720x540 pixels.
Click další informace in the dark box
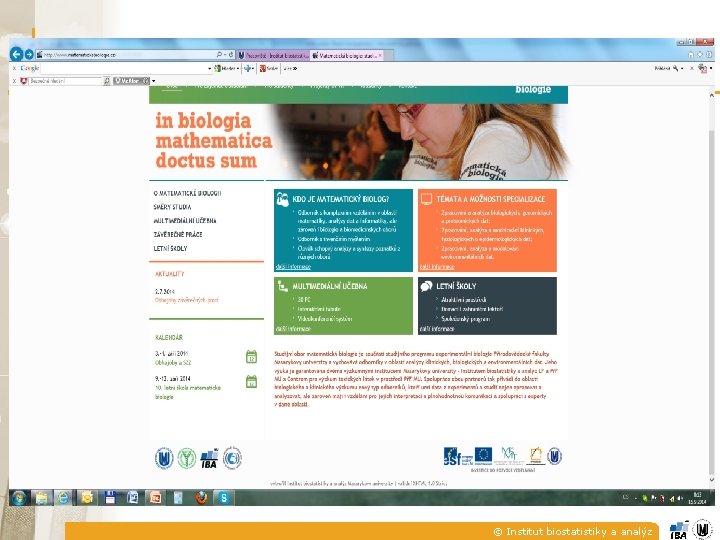437,329
